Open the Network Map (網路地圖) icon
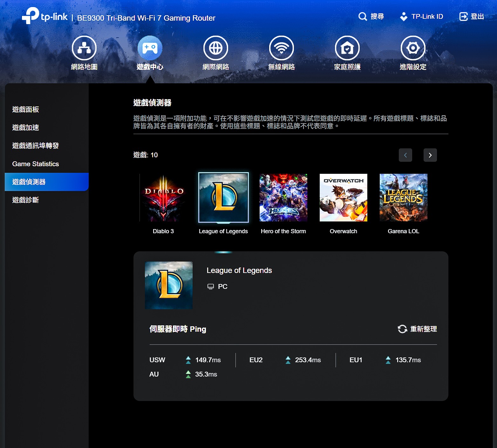Image resolution: width=497 pixels, height=448 pixels. click(84, 48)
